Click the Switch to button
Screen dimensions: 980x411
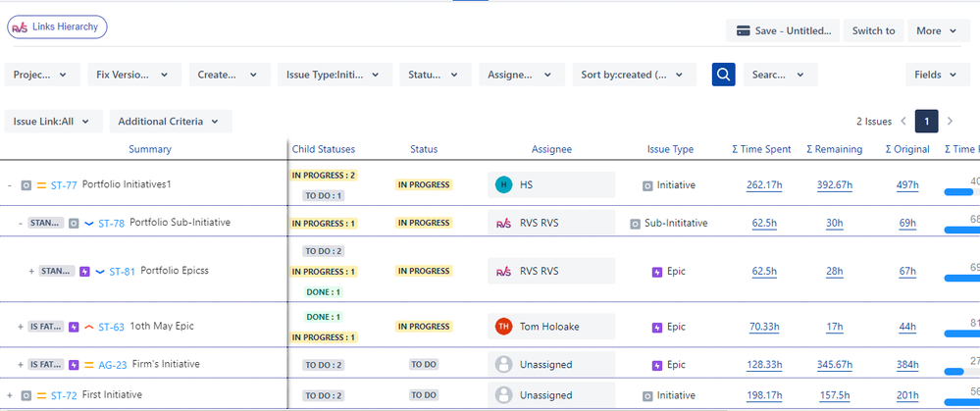tap(873, 30)
